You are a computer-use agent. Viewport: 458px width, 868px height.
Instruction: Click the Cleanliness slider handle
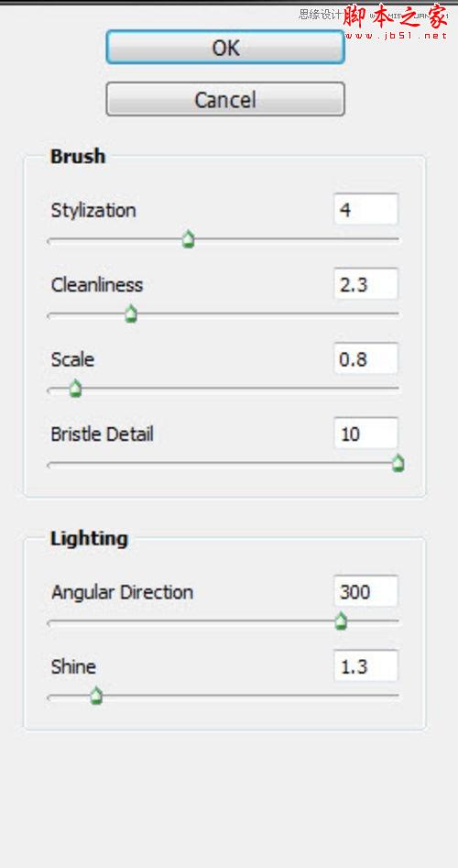(x=131, y=314)
